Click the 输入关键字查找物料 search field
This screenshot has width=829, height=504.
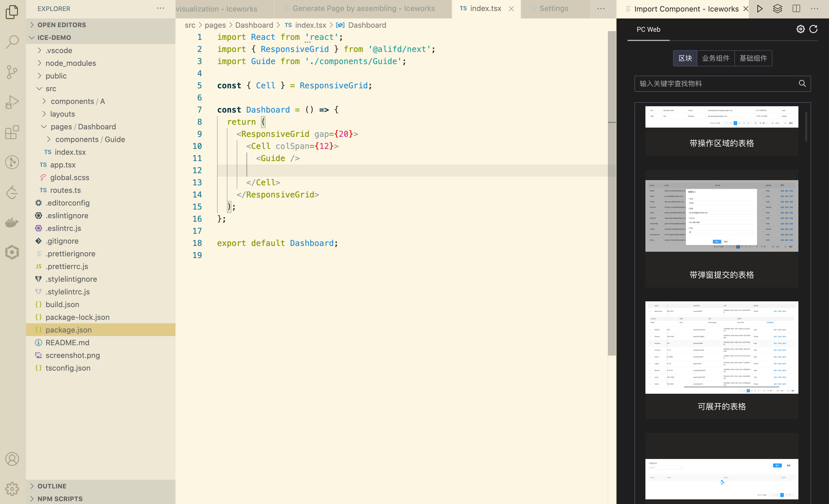tap(713, 83)
